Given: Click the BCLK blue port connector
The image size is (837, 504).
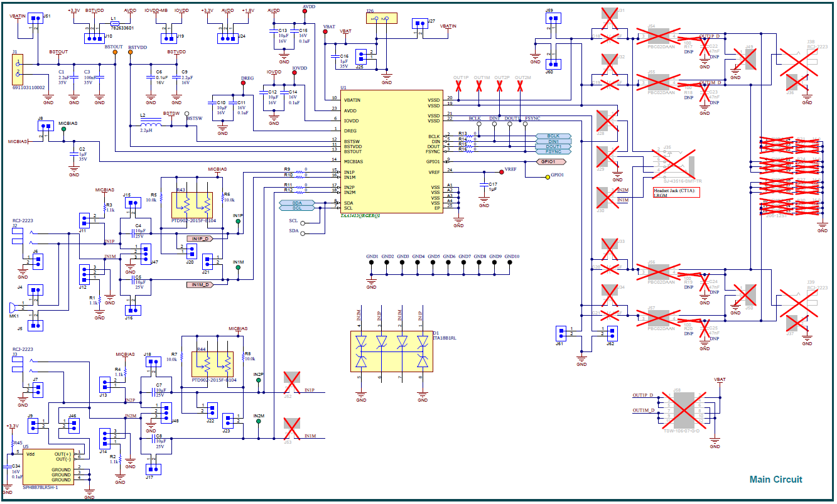Looking at the screenshot, I should 553,136.
